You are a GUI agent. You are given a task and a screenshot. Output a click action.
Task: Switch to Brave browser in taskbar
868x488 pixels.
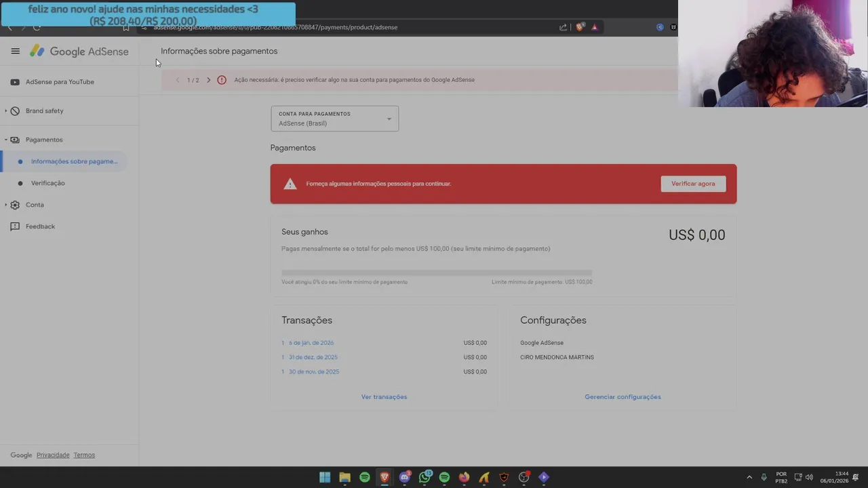pyautogui.click(x=384, y=477)
